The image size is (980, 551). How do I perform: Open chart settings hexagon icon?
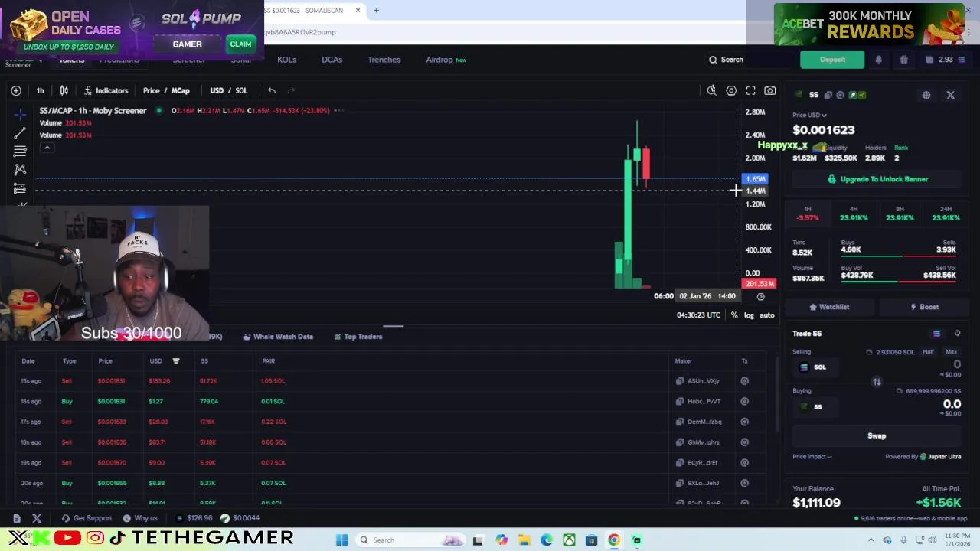tap(731, 90)
